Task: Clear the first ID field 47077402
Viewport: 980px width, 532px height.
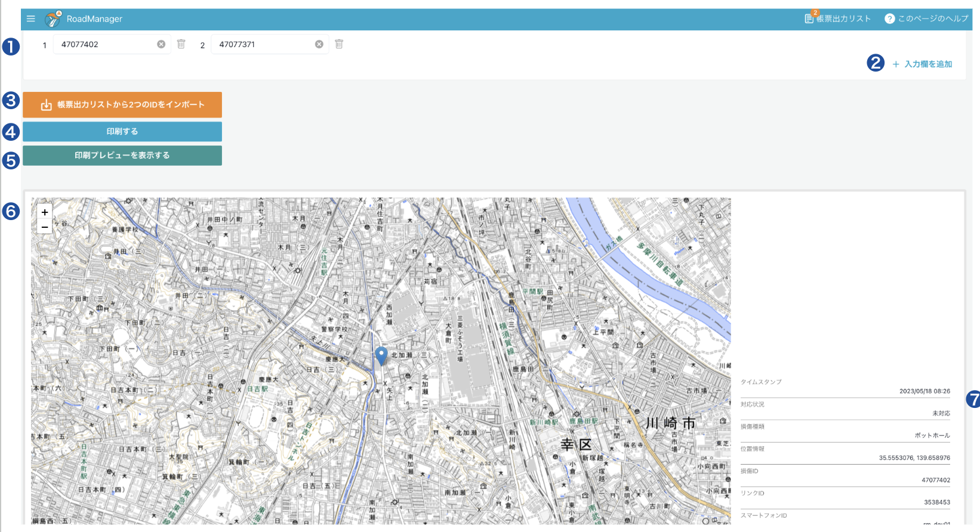Action: (161, 44)
